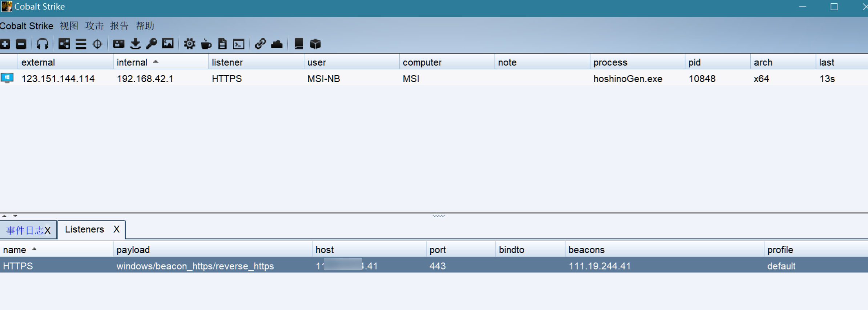Image resolution: width=868 pixels, height=310 pixels.
Task: Sort sessions by process column header
Action: point(638,62)
